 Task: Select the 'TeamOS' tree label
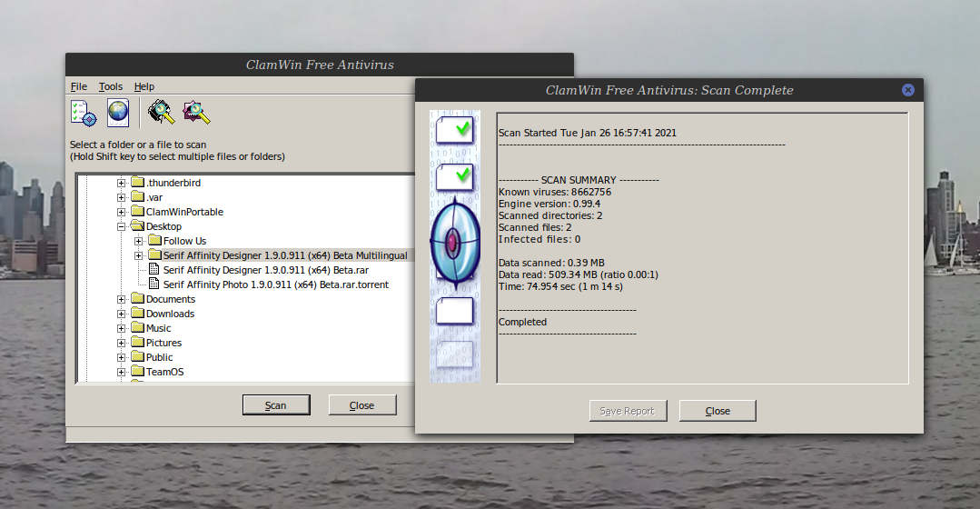[165, 372]
